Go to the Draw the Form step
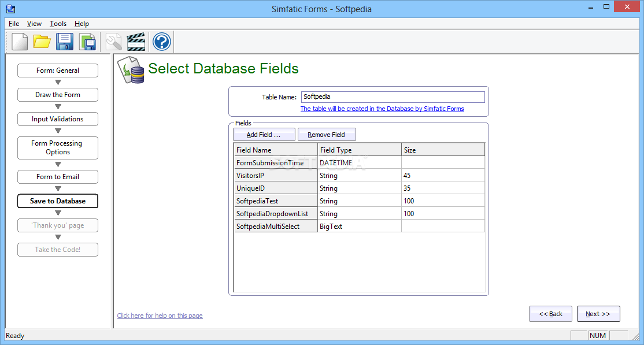Image resolution: width=644 pixels, height=345 pixels. pyautogui.click(x=58, y=94)
